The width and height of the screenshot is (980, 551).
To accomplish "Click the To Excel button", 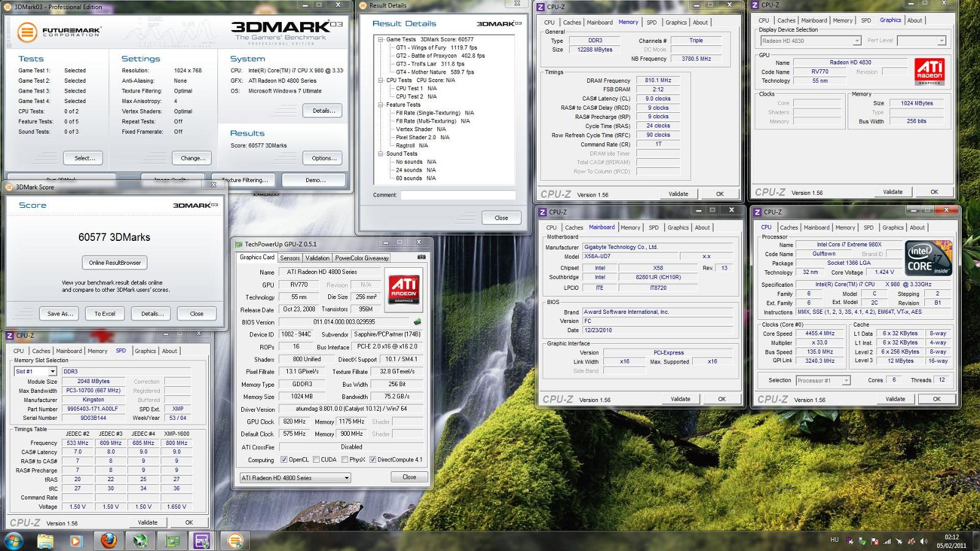I will 105,314.
